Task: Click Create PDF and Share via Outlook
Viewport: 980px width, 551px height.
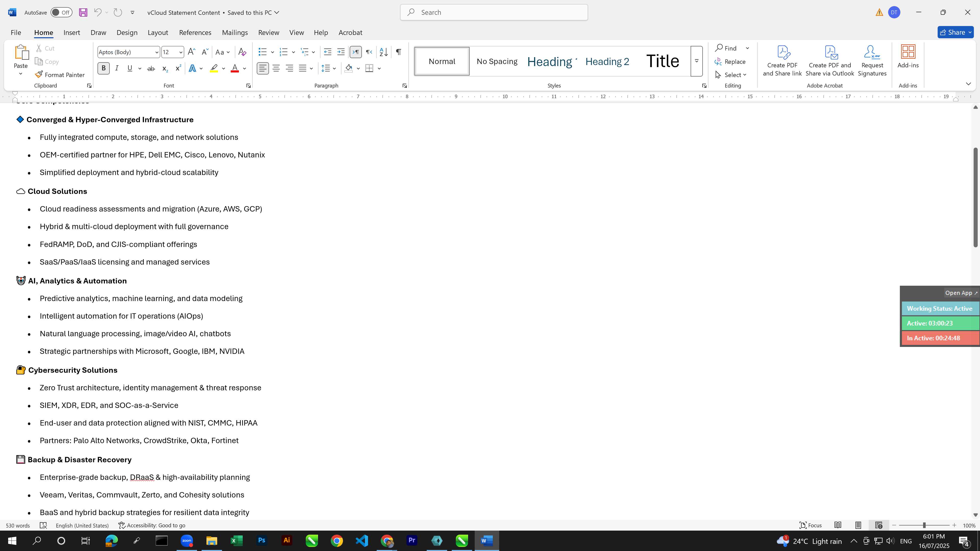Action: click(830, 61)
